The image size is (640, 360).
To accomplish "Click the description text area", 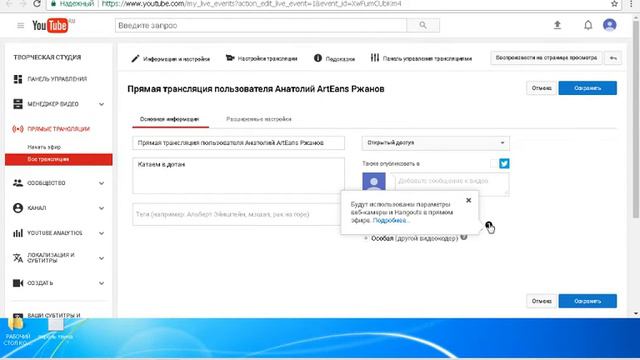I will click(x=238, y=176).
